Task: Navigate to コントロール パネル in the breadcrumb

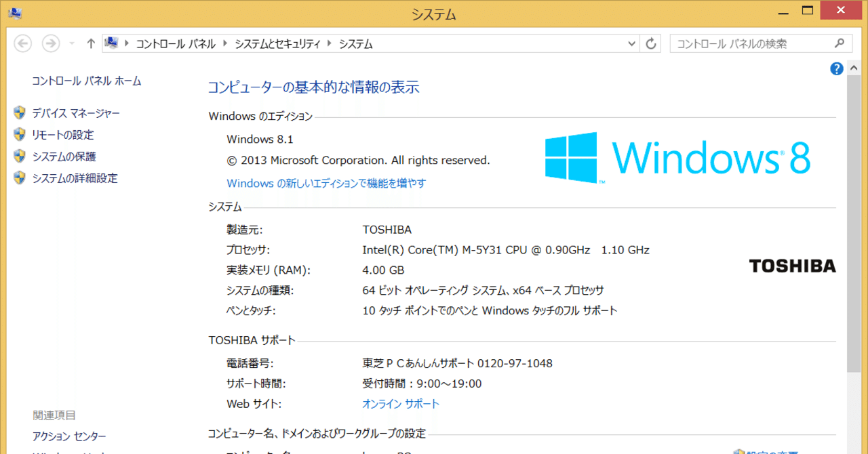Action: coord(174,43)
